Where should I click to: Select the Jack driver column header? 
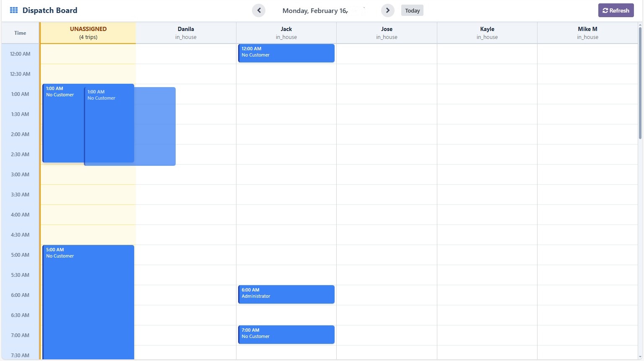286,33
